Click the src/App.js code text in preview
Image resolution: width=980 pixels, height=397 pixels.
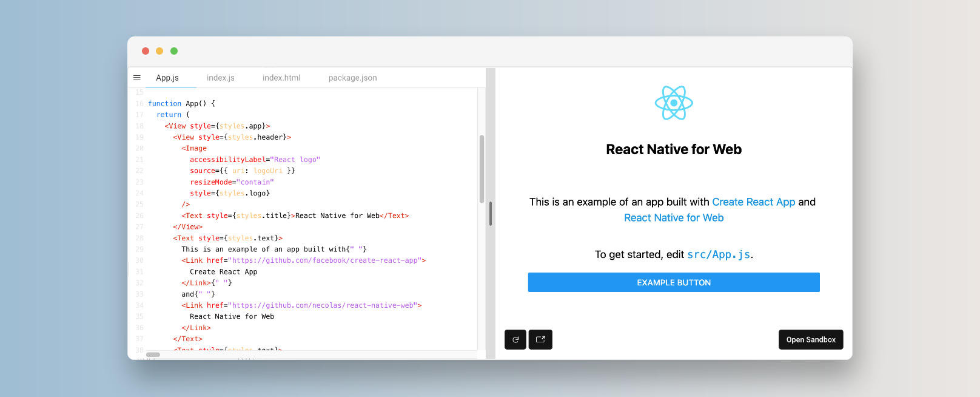719,255
